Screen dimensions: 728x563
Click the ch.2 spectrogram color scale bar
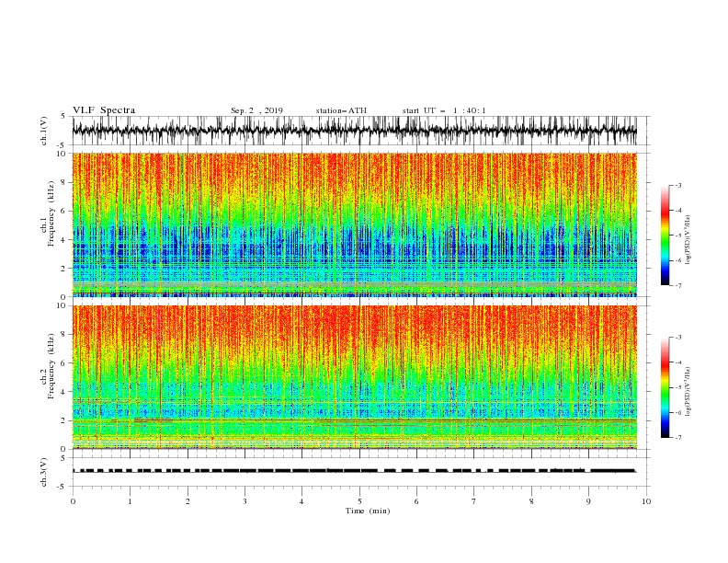(665, 387)
